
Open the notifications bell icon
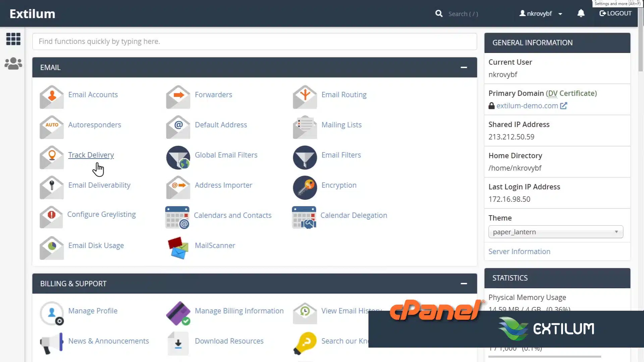tap(581, 13)
